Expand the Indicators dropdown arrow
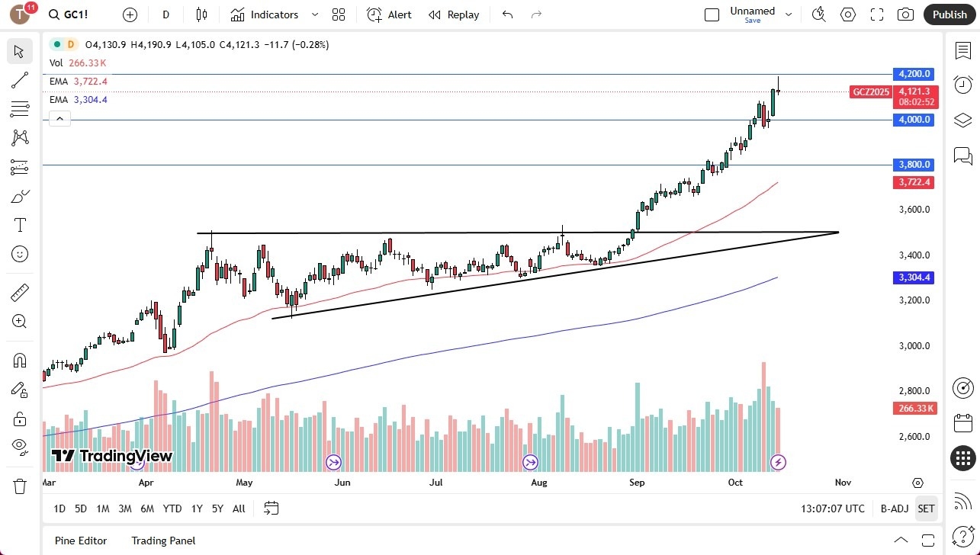Image resolution: width=980 pixels, height=555 pixels. point(313,14)
